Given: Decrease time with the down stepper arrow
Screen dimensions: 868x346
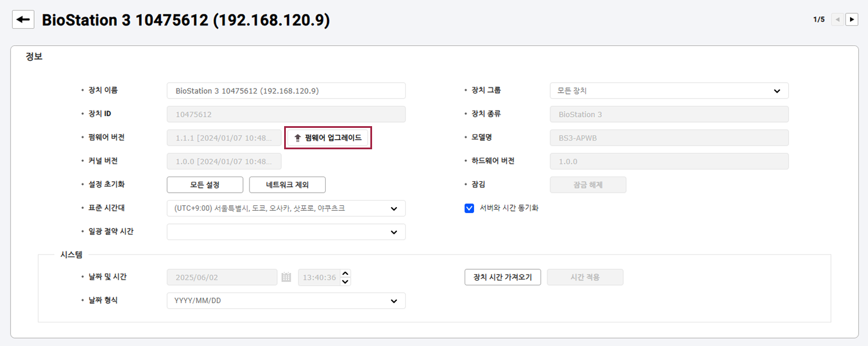Looking at the screenshot, I should (x=345, y=282).
